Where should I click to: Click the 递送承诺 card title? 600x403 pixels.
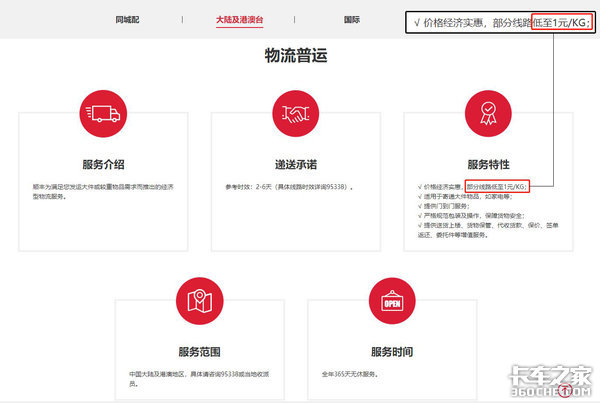coord(296,165)
